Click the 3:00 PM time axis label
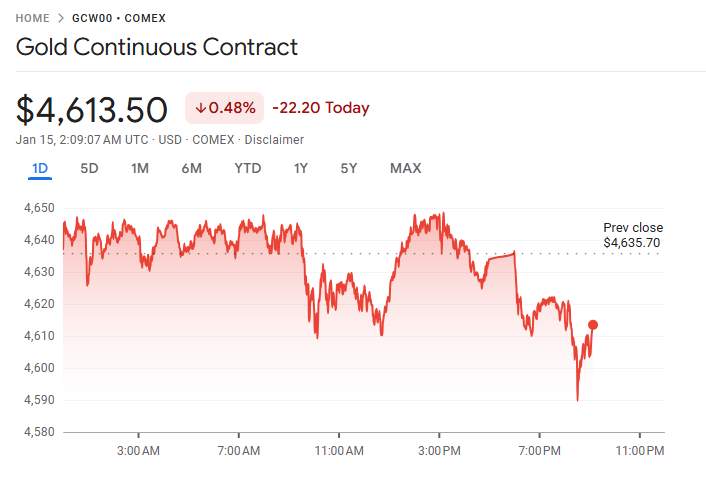This screenshot has height=480, width=706. click(439, 451)
